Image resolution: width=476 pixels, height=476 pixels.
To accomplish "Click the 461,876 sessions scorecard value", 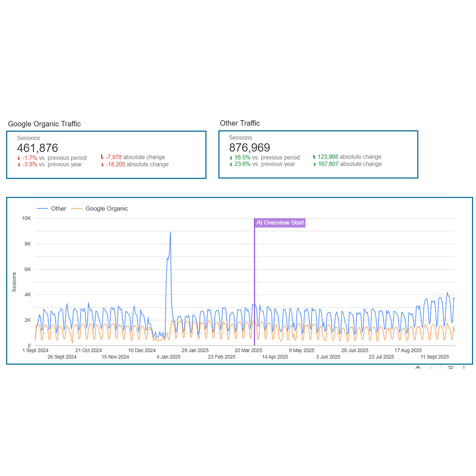I will (x=38, y=148).
